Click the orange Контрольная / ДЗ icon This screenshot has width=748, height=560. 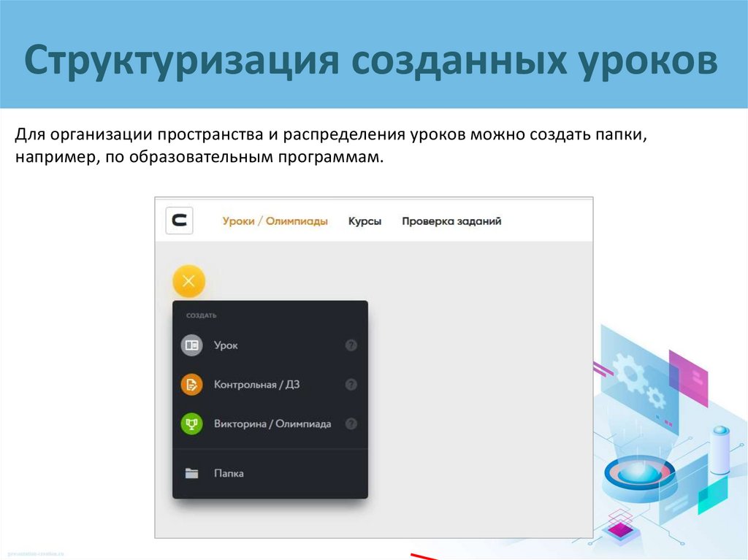click(x=191, y=385)
